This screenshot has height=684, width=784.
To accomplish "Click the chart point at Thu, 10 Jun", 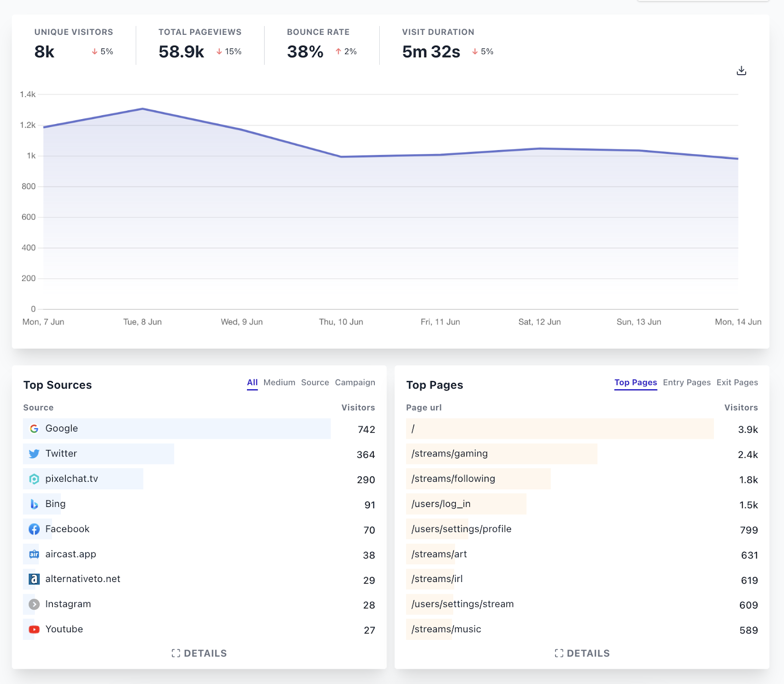I will [x=341, y=157].
